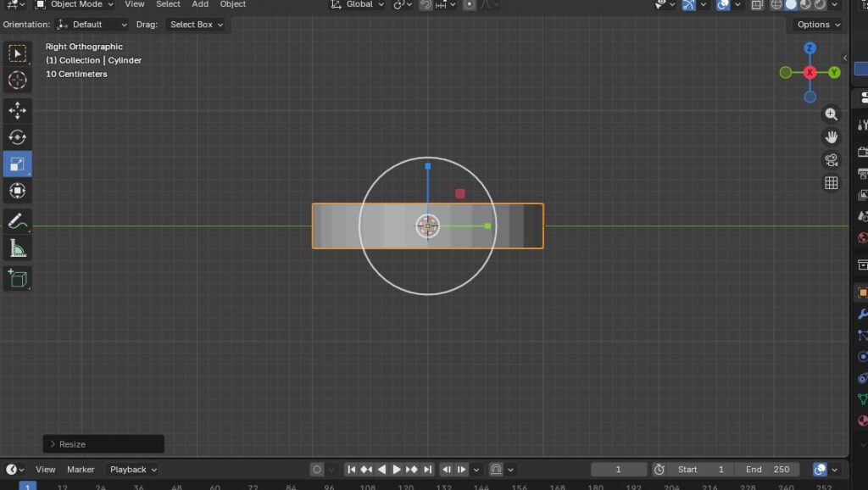The width and height of the screenshot is (868, 490).
Task: Open the Tool properties tab icon
Action: (862, 125)
